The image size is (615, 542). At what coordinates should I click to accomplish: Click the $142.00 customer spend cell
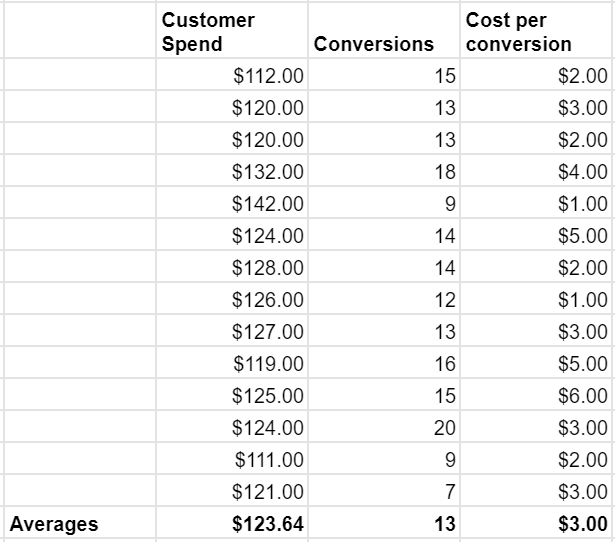tap(268, 204)
